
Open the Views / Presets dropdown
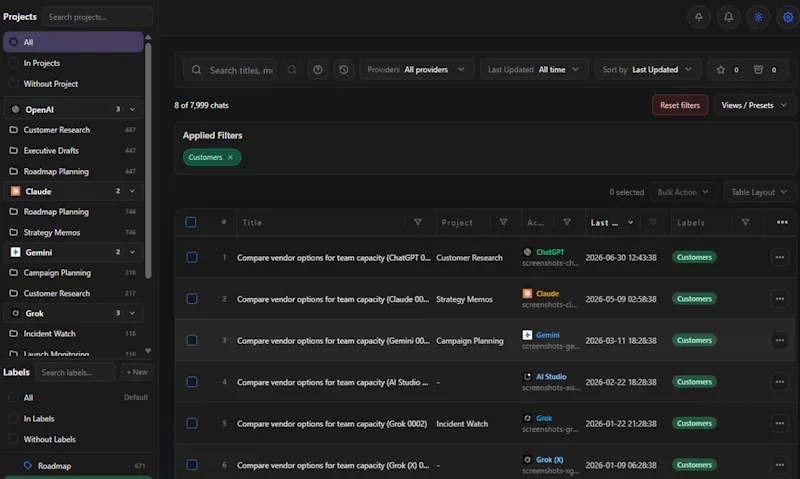[x=755, y=106]
